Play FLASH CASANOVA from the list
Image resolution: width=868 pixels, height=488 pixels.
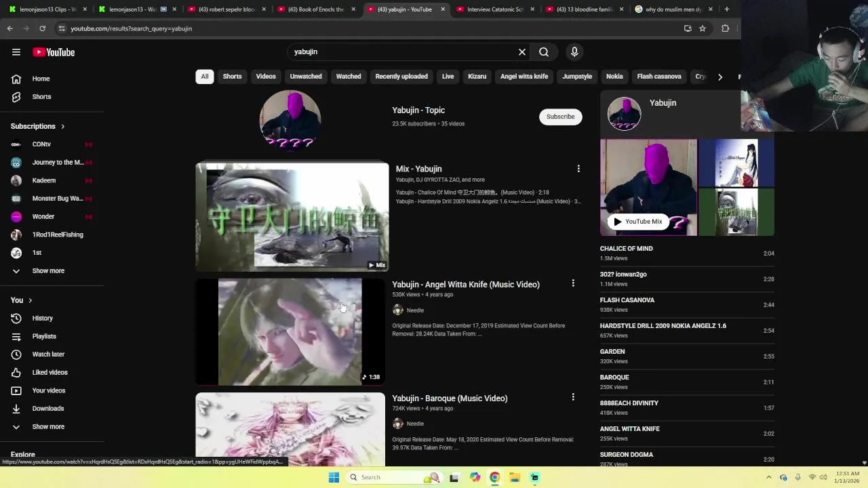coord(687,304)
